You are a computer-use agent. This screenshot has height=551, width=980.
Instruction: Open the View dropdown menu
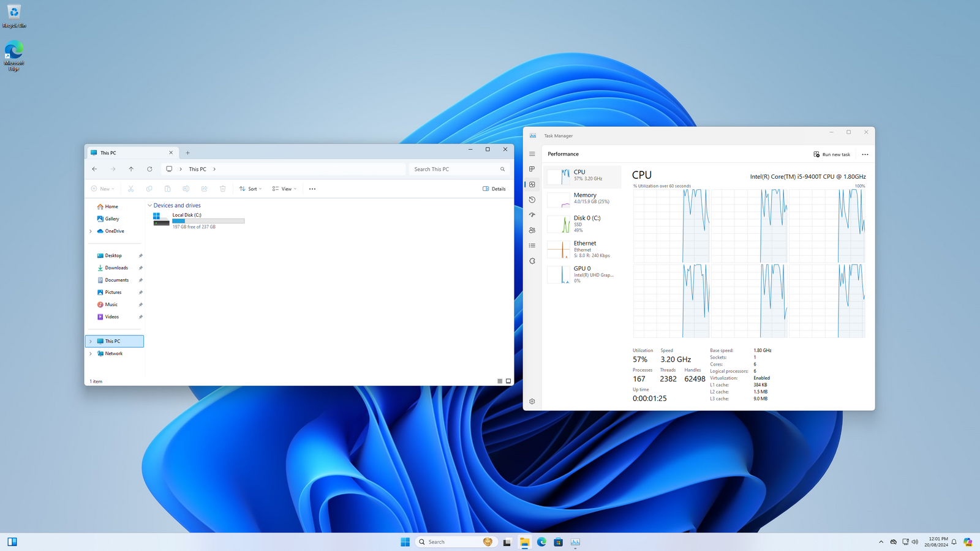click(x=284, y=189)
